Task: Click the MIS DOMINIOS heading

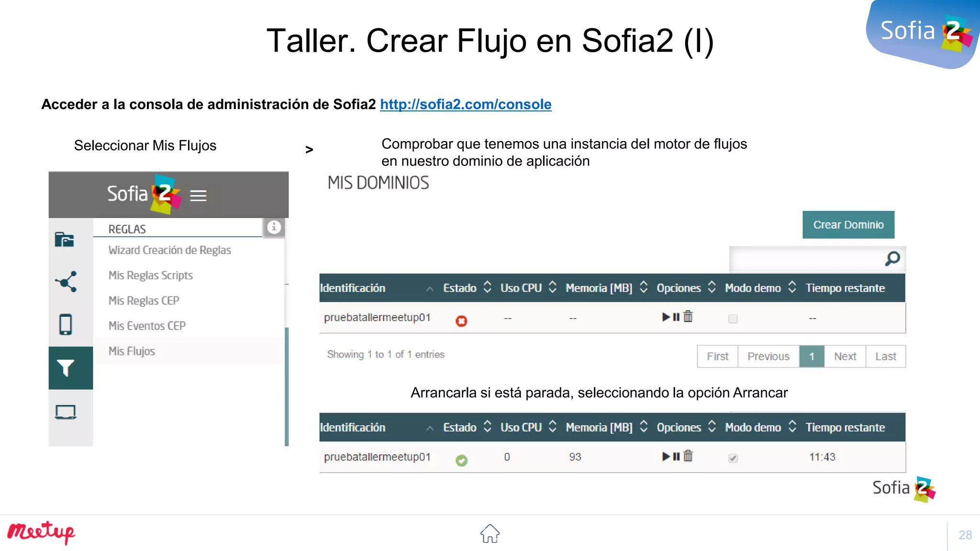Action: [x=378, y=183]
